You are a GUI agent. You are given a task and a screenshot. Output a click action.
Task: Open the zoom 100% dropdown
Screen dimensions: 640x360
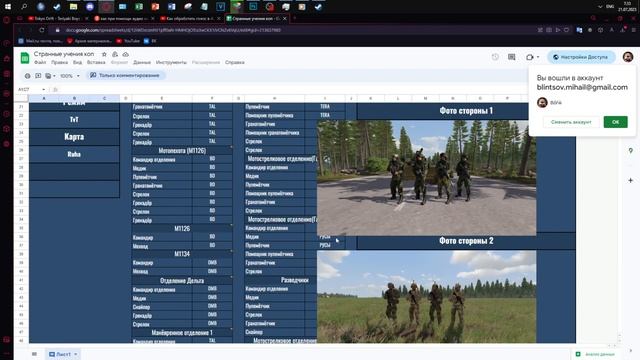click(x=70, y=76)
